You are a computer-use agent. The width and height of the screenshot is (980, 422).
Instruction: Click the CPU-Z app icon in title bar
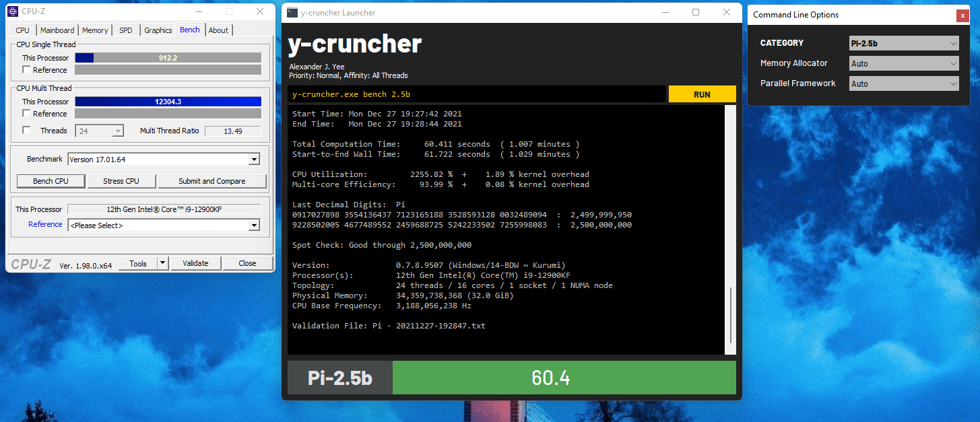click(x=12, y=11)
